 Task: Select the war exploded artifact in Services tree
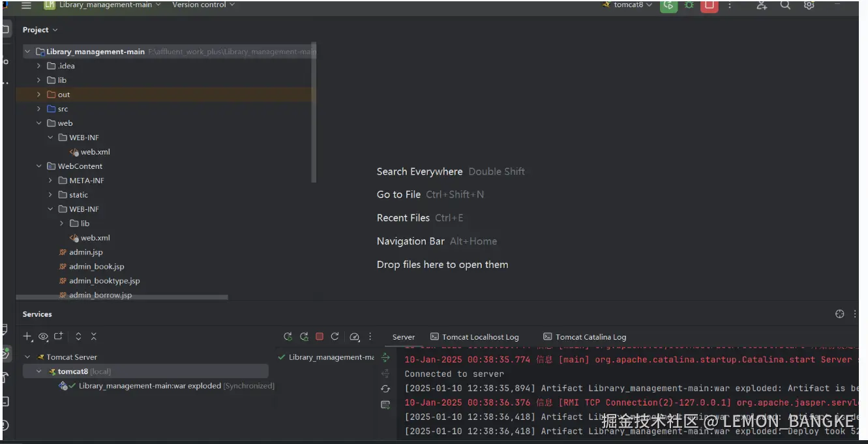coord(166,386)
